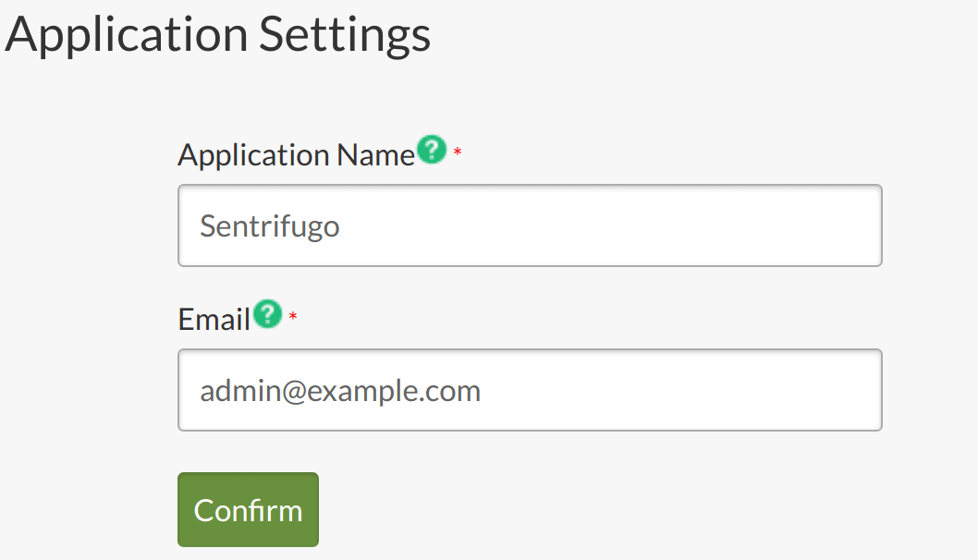Click the Application Settings page heading

pos(217,33)
